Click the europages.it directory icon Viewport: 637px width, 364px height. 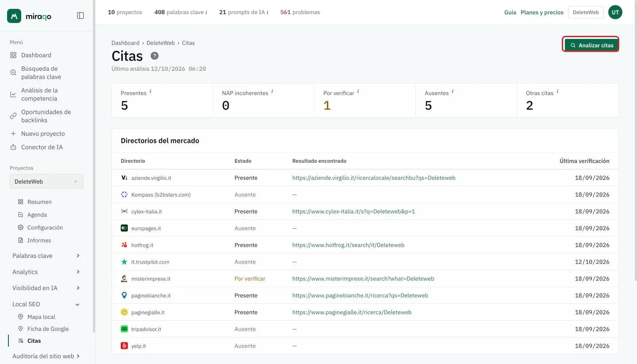click(124, 228)
